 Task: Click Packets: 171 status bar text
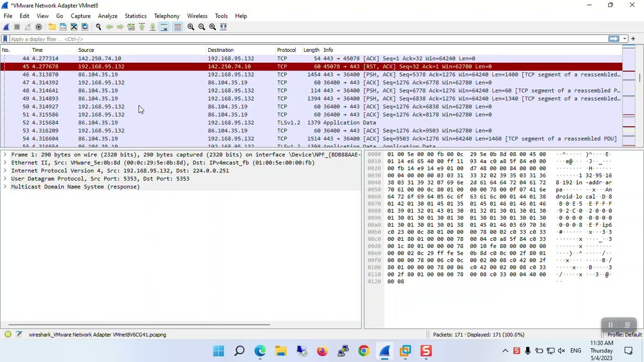pos(478,335)
